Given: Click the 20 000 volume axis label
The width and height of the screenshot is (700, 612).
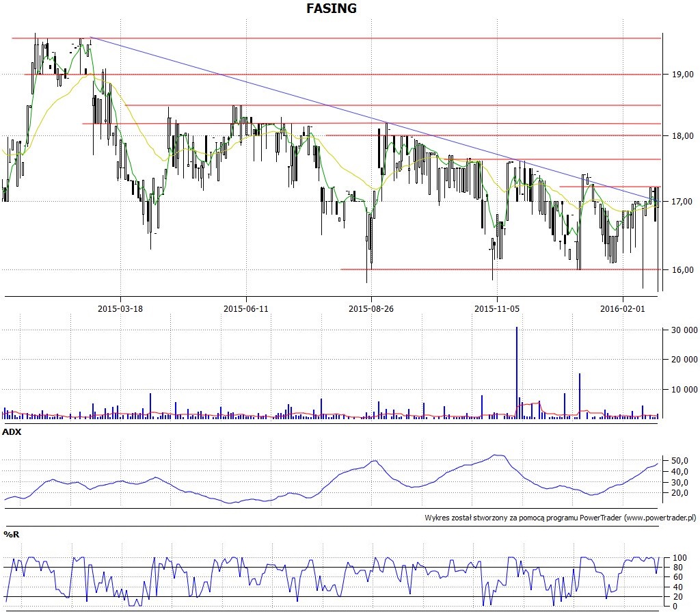Looking at the screenshot, I should (684, 360).
